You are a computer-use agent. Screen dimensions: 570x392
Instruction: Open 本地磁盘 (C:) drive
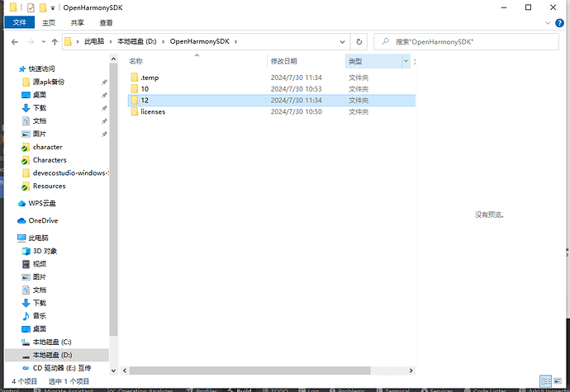(52, 342)
